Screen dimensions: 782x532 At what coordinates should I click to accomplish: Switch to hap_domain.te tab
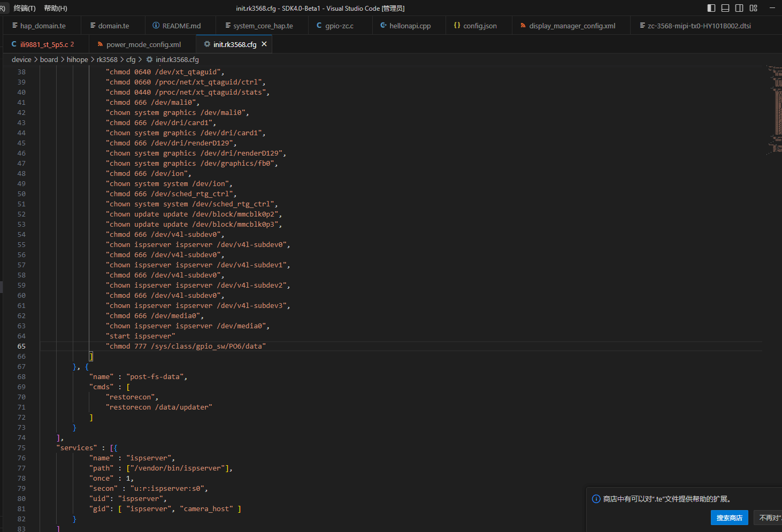click(43, 26)
